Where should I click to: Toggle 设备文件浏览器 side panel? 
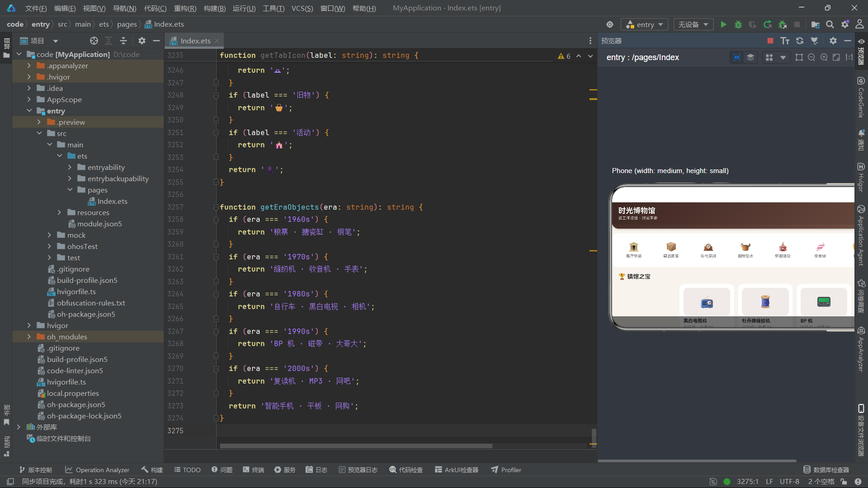(x=861, y=430)
